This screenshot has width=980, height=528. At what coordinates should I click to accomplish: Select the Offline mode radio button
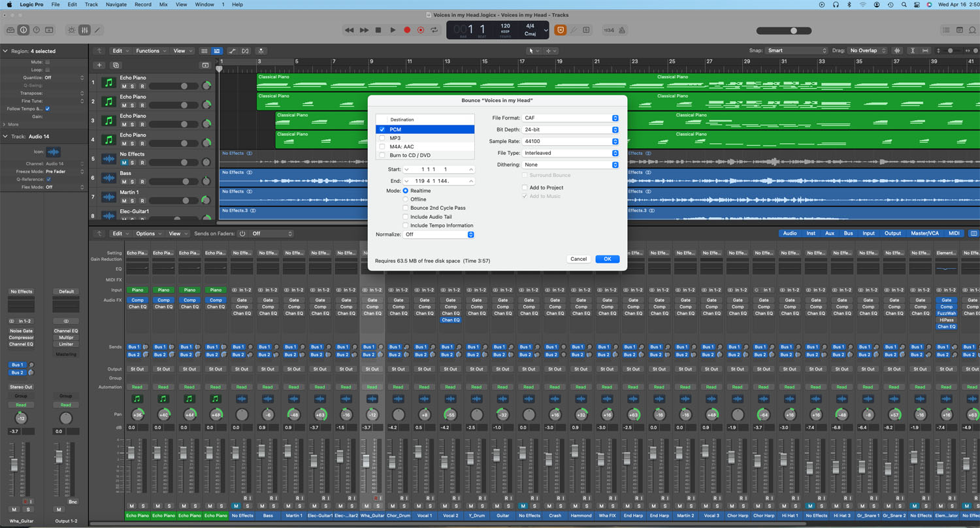pyautogui.click(x=406, y=199)
